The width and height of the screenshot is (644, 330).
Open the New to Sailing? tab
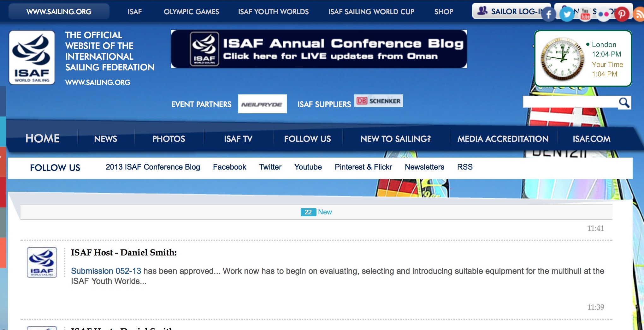(x=396, y=139)
